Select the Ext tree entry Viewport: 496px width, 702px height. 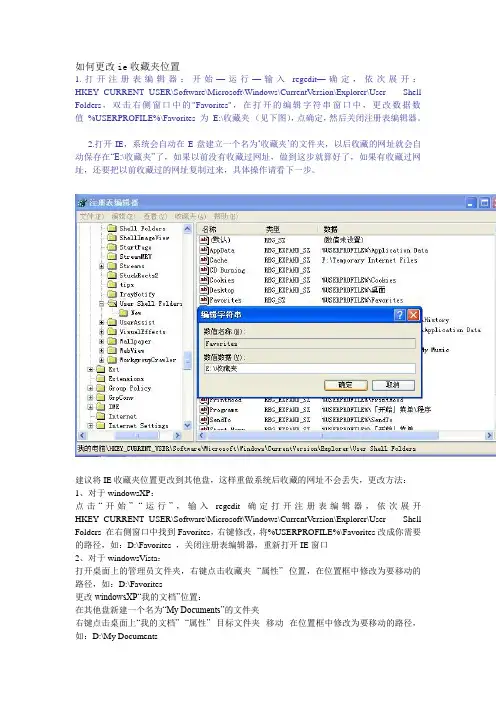(114, 369)
